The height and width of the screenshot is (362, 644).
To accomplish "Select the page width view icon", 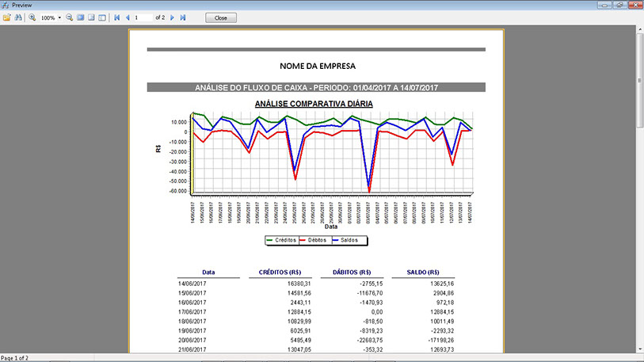I will point(91,17).
